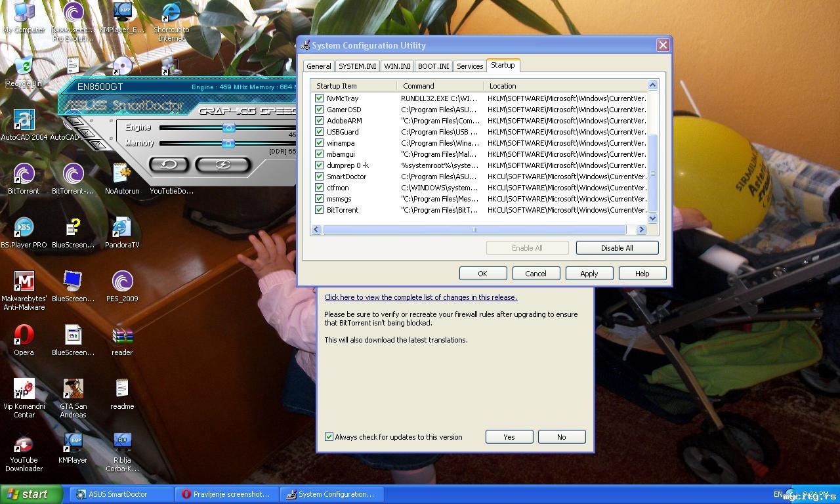
Task: Select the BS.Player PRO desktop icon
Action: 24,232
